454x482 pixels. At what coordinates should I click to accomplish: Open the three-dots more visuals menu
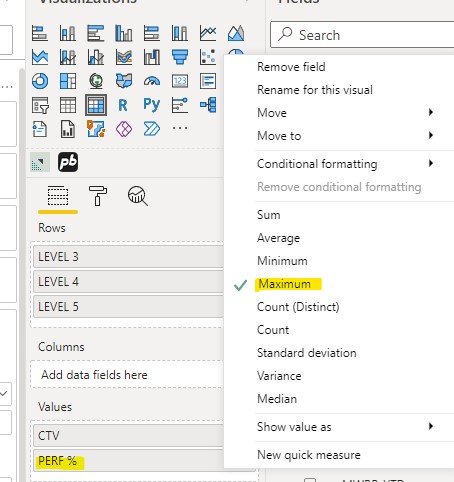[x=180, y=128]
